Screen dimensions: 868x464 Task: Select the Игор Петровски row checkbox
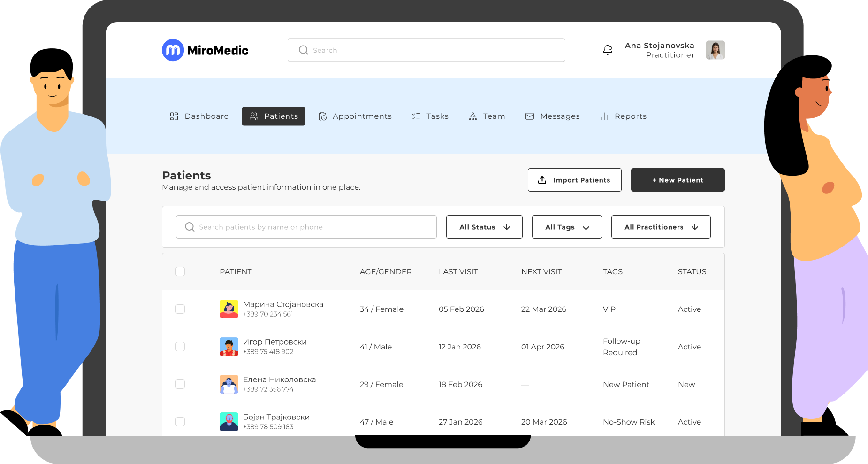(180, 347)
